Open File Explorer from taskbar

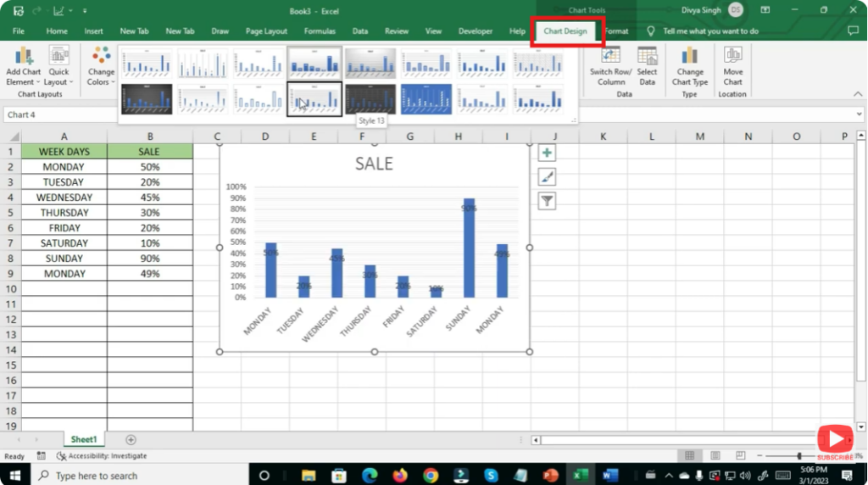click(309, 476)
